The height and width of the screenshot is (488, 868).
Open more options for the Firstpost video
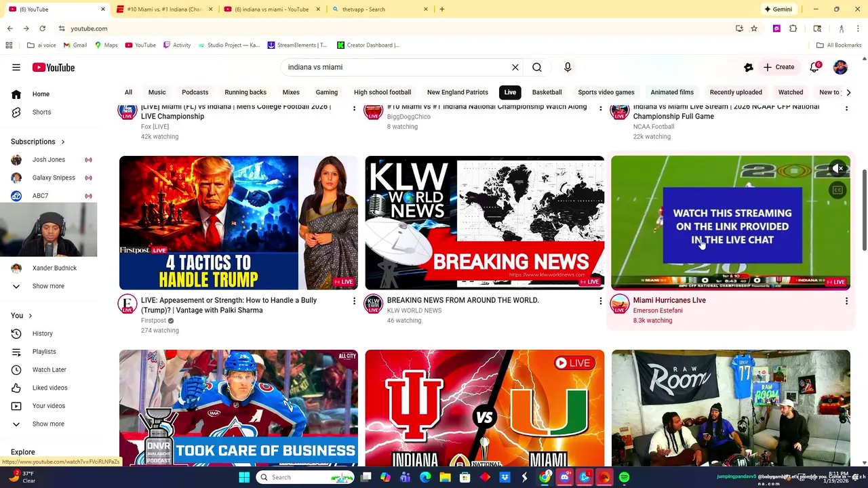pos(354,300)
